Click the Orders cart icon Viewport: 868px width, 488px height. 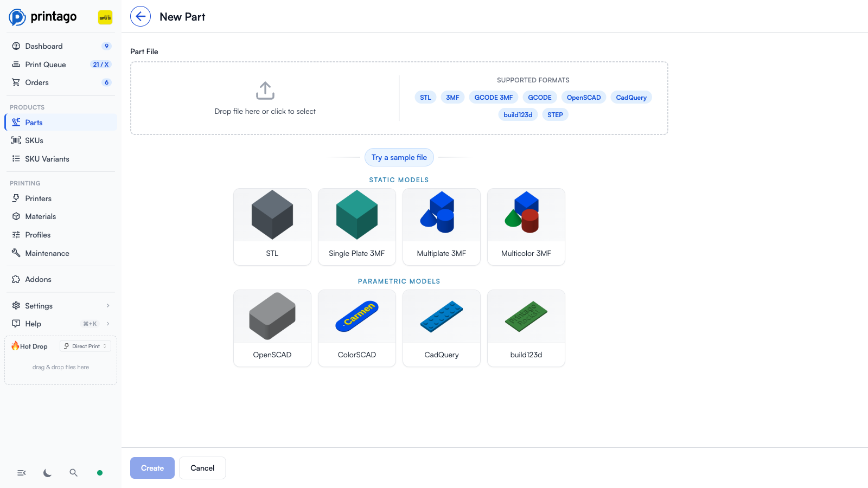[16, 82]
